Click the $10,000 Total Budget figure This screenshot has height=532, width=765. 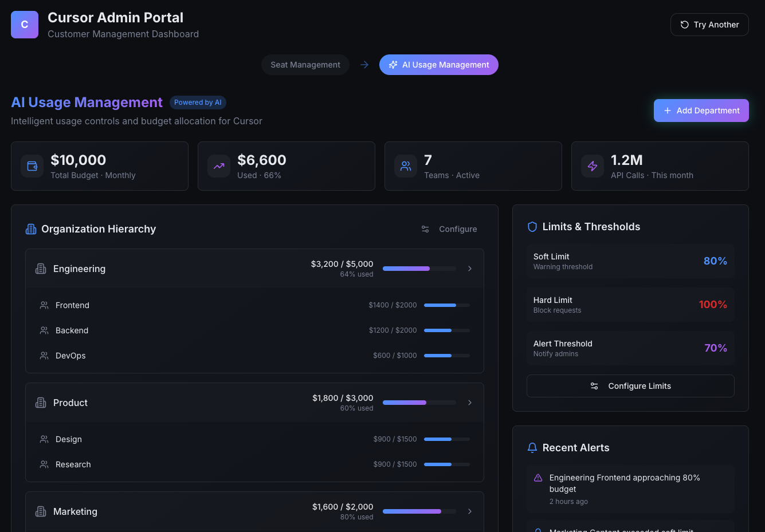tap(79, 160)
